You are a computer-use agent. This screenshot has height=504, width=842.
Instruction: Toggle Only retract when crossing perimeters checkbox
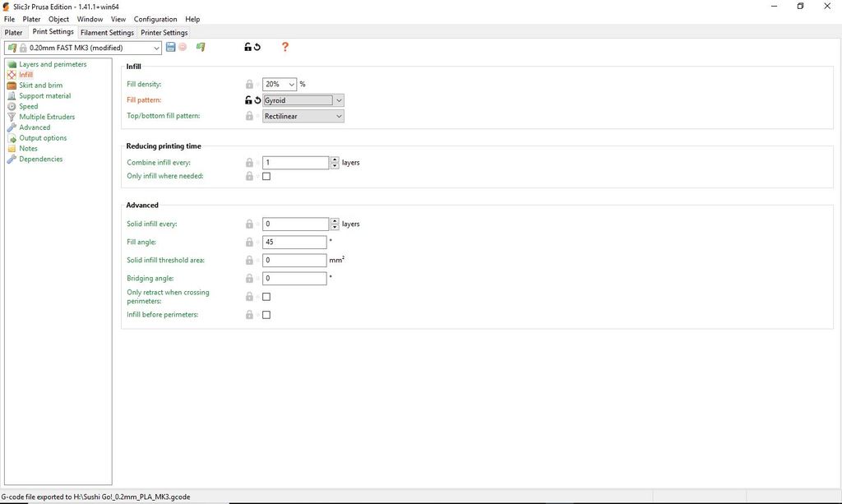(x=266, y=297)
